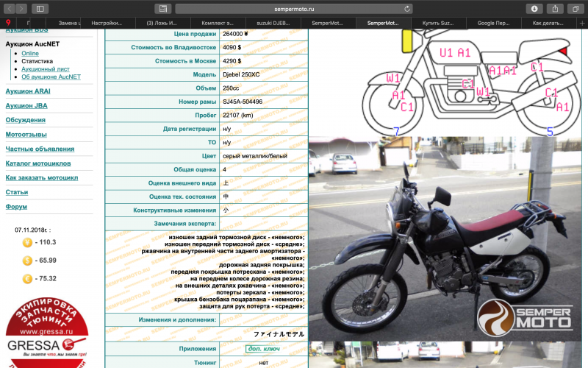Image resolution: width=588 pixels, height=368 pixels.
Task: Click the frame number 'SJ45A-504496'
Action: point(243,102)
